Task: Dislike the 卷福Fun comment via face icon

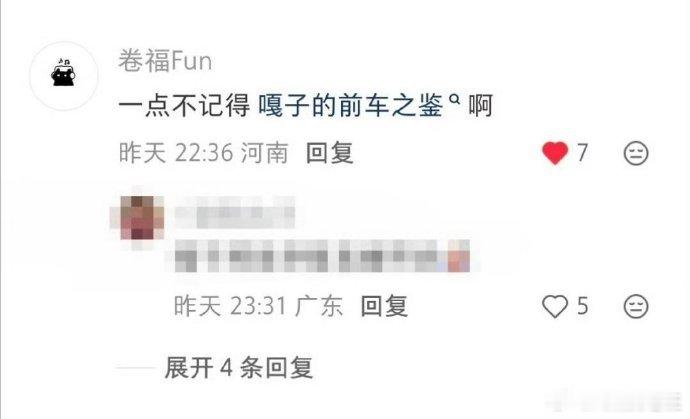Action: (x=636, y=153)
